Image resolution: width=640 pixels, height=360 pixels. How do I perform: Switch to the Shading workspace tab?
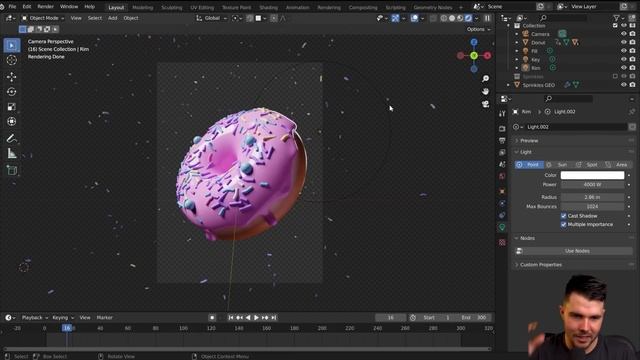(x=269, y=7)
